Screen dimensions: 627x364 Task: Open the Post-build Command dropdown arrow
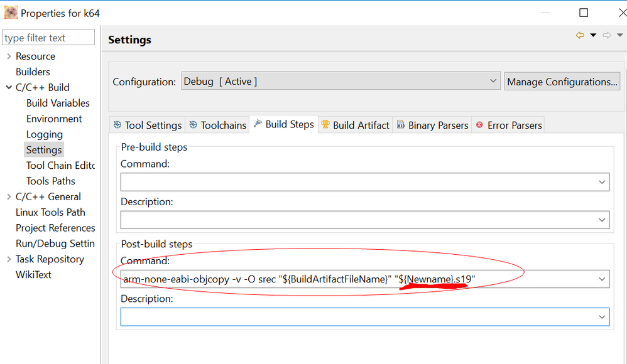pos(602,279)
